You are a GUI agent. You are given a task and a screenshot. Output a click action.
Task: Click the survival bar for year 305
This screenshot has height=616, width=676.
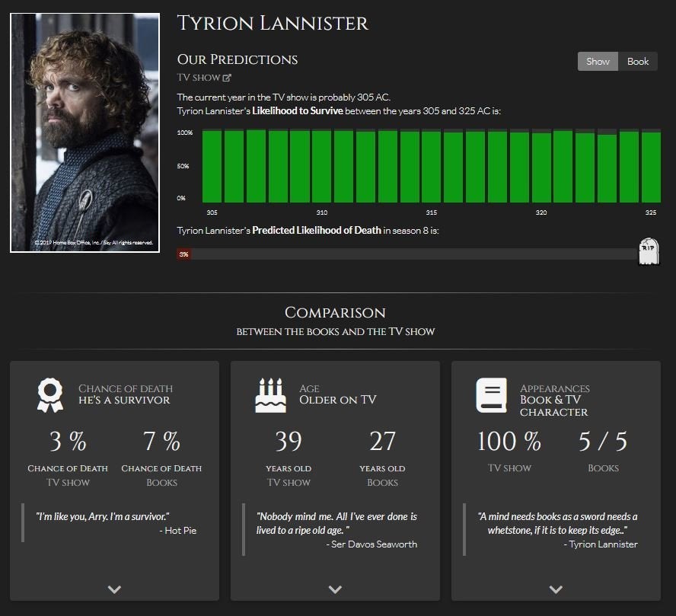coord(212,167)
